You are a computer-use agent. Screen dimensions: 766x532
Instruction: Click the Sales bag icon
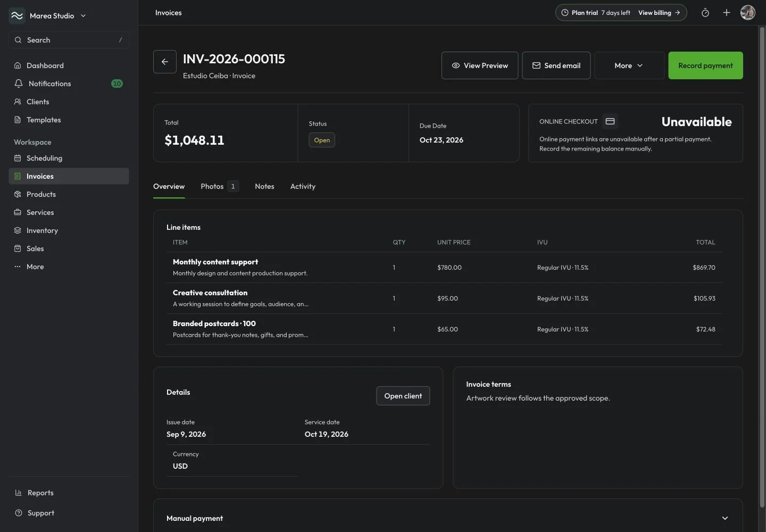tap(18, 248)
